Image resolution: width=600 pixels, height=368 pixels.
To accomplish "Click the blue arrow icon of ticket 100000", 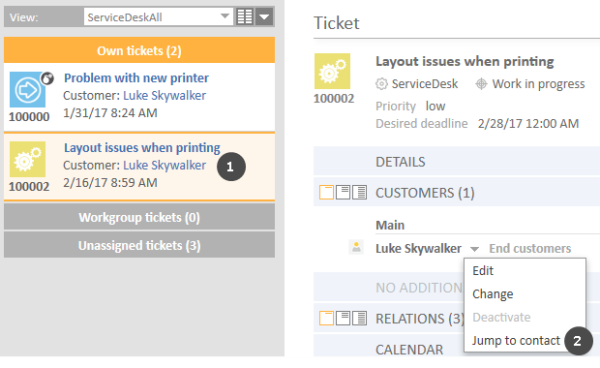I will (28, 90).
